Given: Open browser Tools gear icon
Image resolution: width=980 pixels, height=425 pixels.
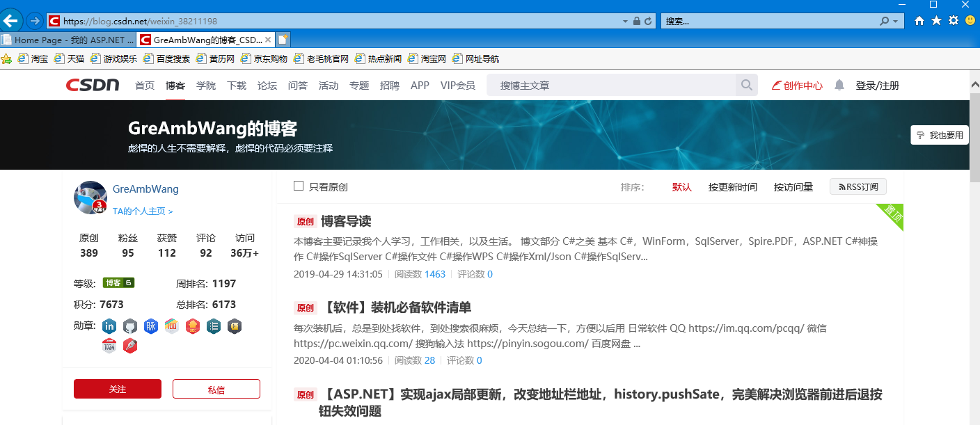Looking at the screenshot, I should click(x=954, y=21).
